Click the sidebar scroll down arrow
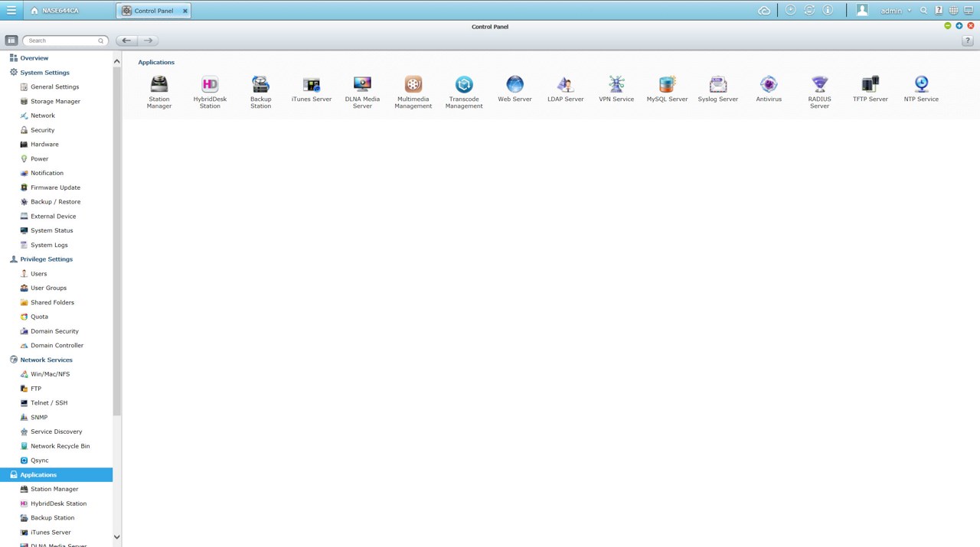The image size is (980, 547). click(116, 537)
